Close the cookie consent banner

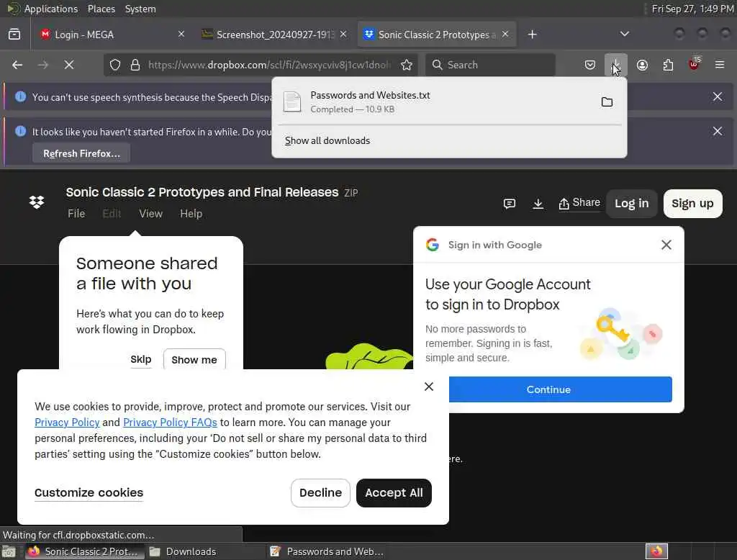click(429, 387)
